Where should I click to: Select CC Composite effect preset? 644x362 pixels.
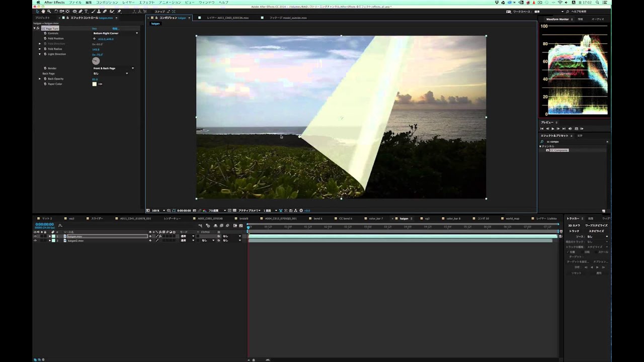click(559, 150)
